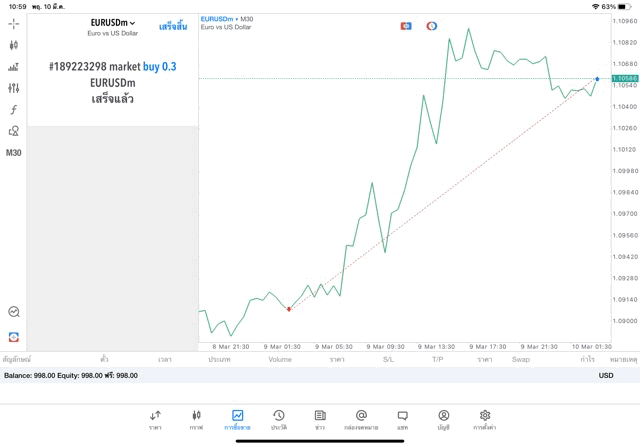Screen dimensions: 640x447
Task: Open the การตั้งค่า settings tab
Action: pos(485,420)
